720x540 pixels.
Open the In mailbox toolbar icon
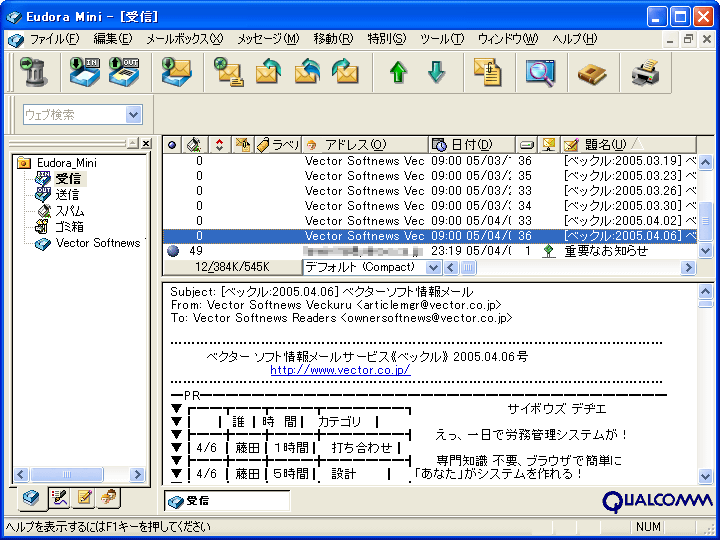(x=85, y=72)
